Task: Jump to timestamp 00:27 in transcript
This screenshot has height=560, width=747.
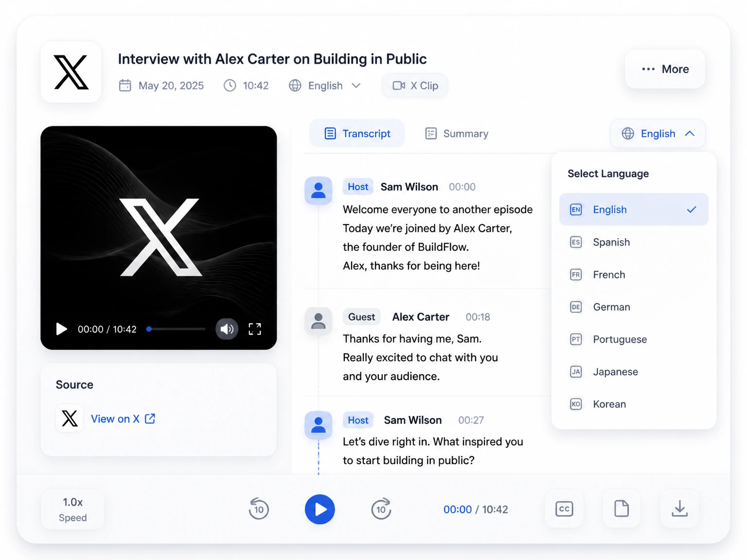Action: tap(471, 420)
